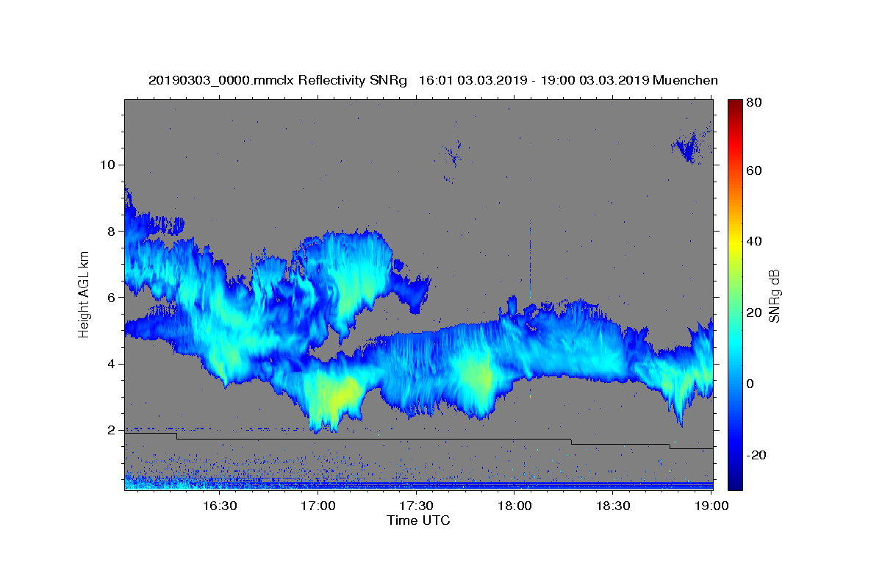Screen dimensions: 882x588
Task: Click the 'Time UTC' x-axis label
Action: (x=418, y=520)
